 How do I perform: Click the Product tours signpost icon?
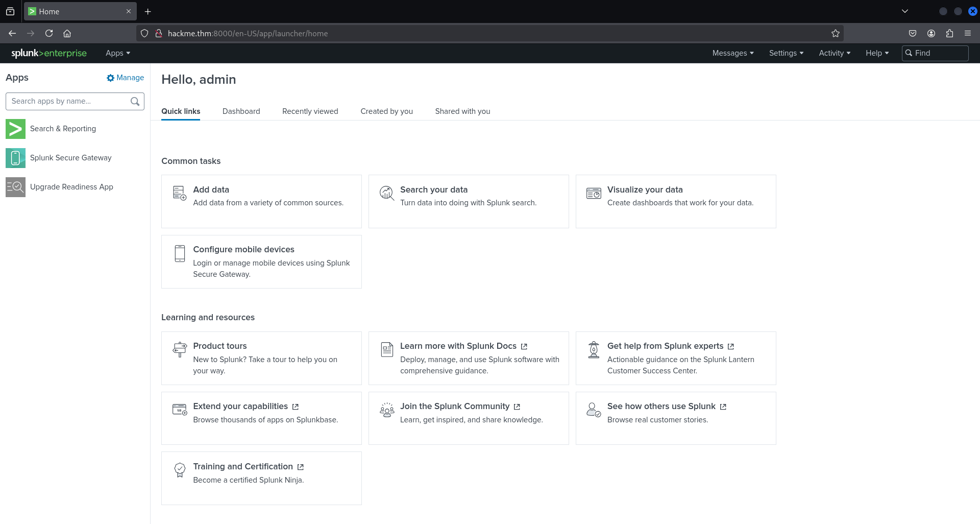point(180,349)
